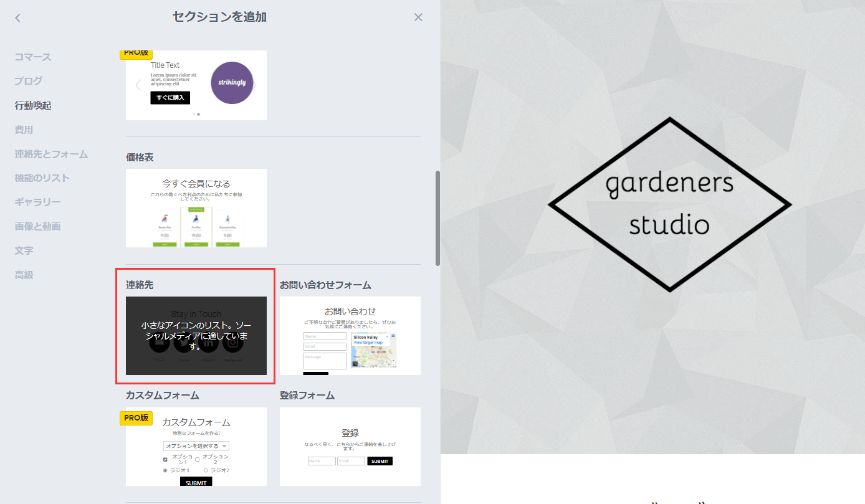Select 機能のリスト category
Viewport: 865px width, 504px height.
coord(42,178)
